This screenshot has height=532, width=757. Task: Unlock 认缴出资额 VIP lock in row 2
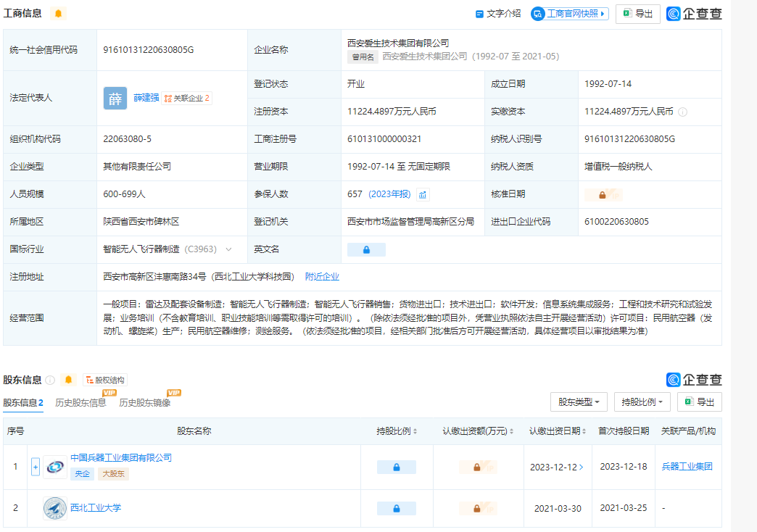478,508
